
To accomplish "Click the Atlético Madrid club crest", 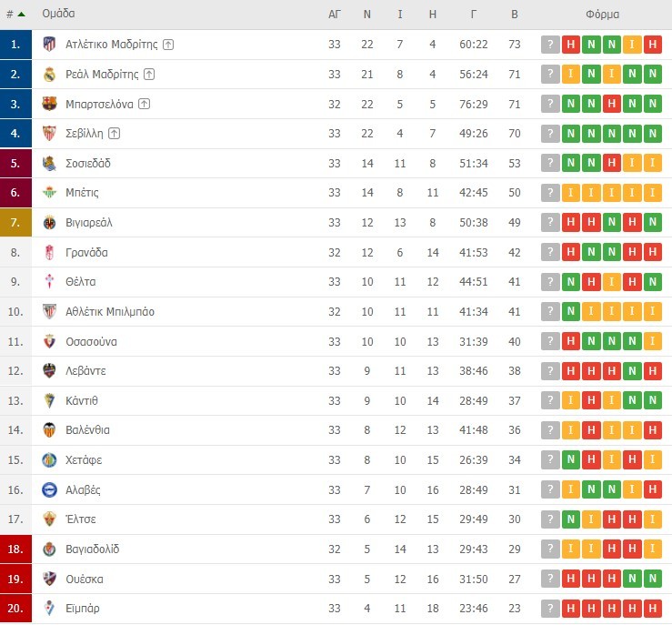I will point(49,45).
